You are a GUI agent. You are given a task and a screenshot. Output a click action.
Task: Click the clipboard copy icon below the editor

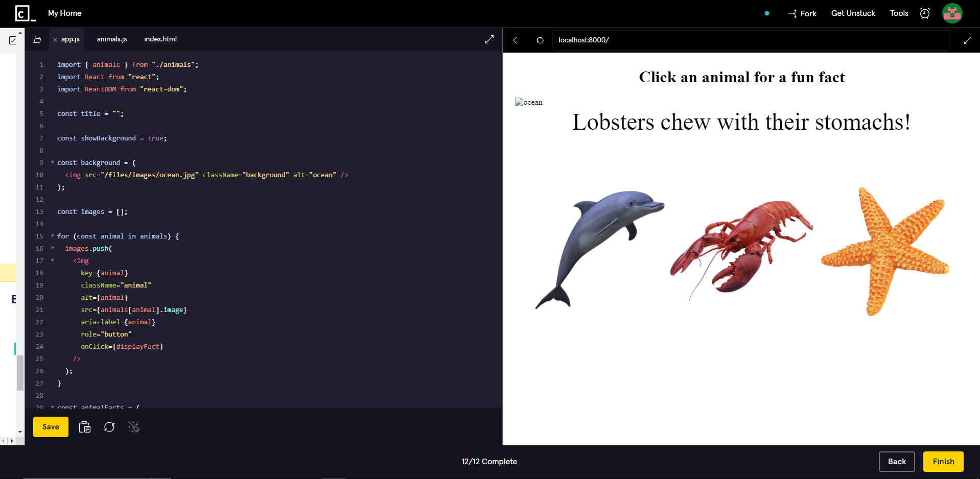click(x=84, y=427)
